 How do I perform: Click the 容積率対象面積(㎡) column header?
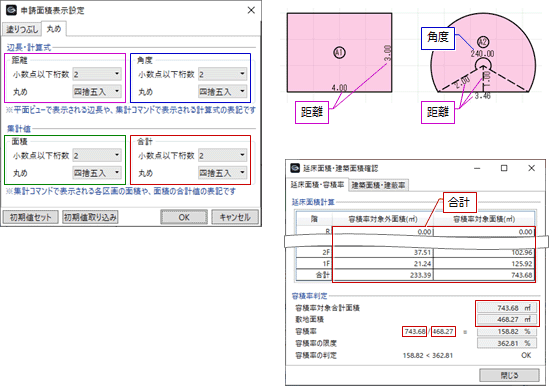coord(484,220)
